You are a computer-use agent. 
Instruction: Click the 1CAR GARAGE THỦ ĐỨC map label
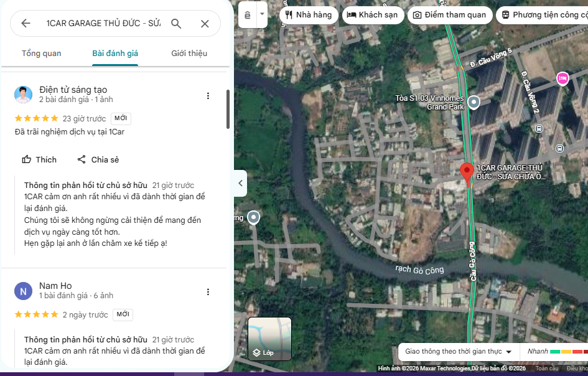click(511, 172)
